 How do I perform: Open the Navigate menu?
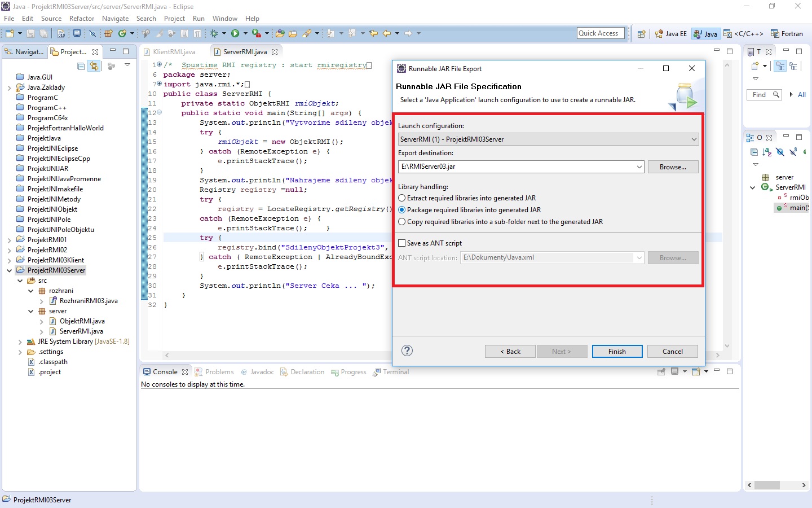pyautogui.click(x=115, y=18)
